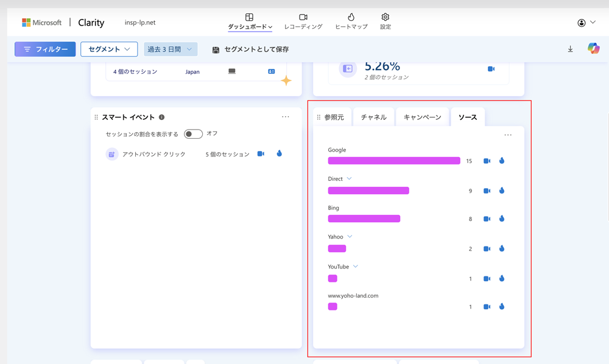The height and width of the screenshot is (364, 609).
Task: Open the 設定 settings page
Action: 385,22
